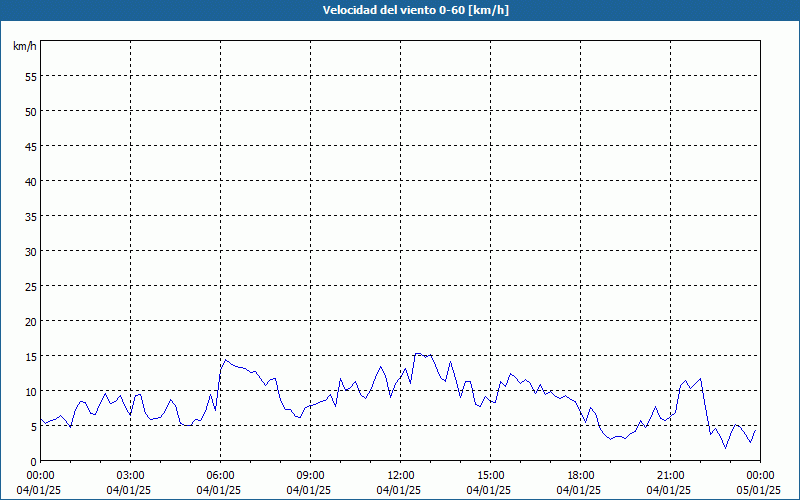Click the 10 value on the vertical axis
Viewport: 800px width, 500px height.
click(x=31, y=392)
